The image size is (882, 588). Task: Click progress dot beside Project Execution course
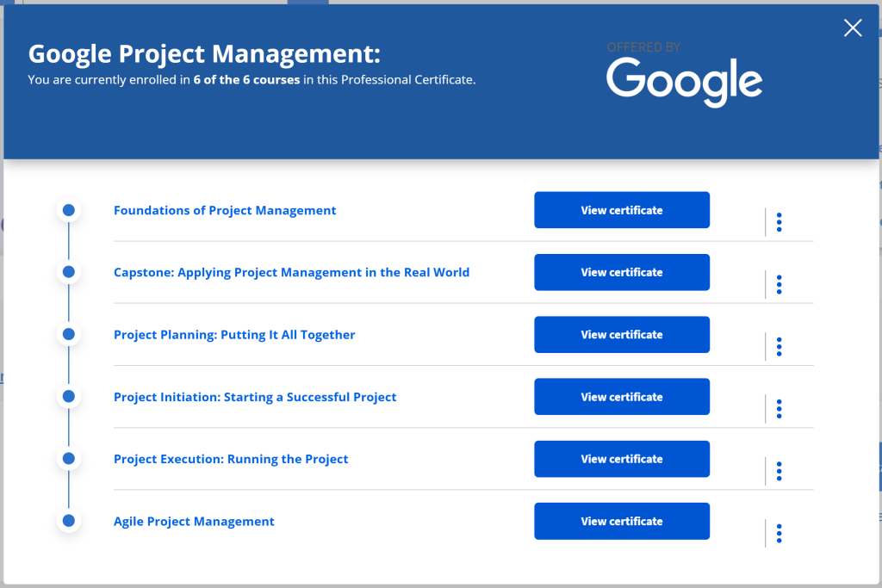pyautogui.click(x=69, y=459)
